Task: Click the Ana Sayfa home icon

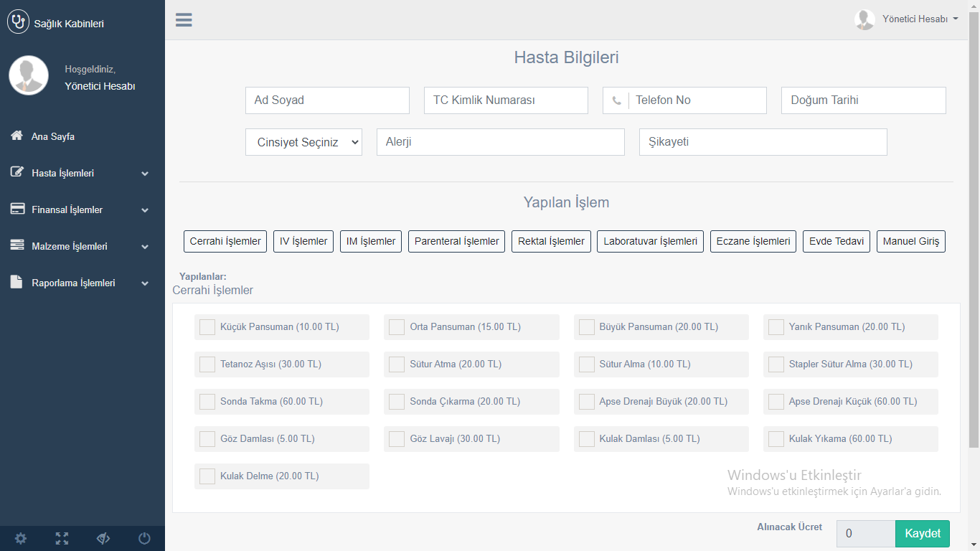Action: click(x=17, y=136)
